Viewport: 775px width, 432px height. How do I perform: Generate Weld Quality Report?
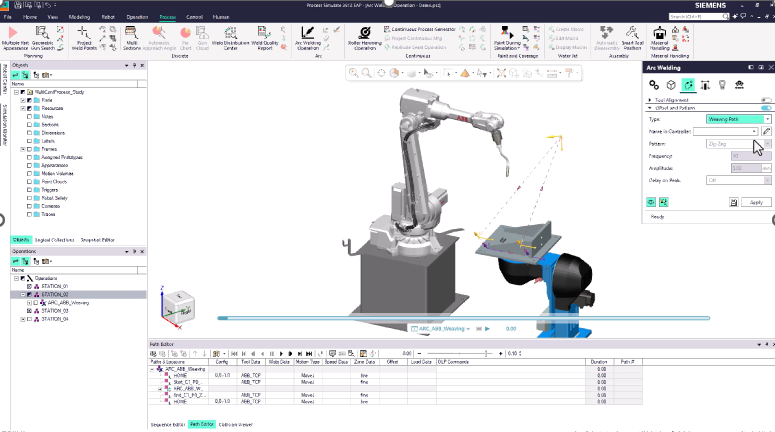click(264, 38)
